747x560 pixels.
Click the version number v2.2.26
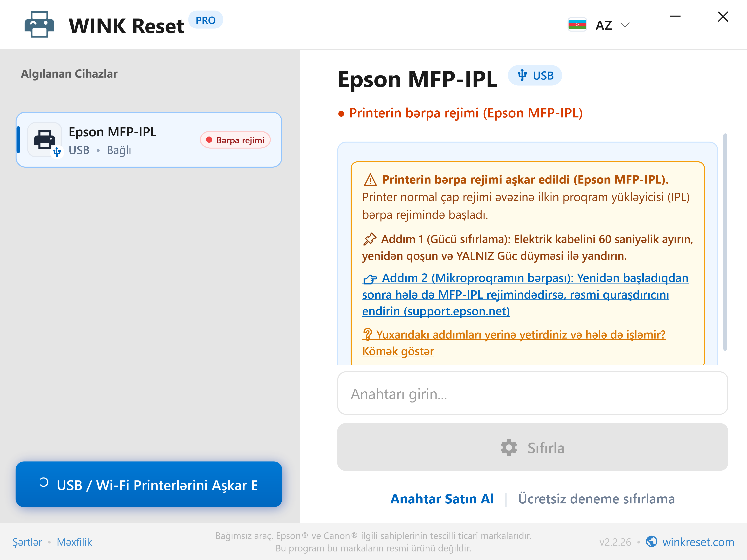click(x=615, y=542)
